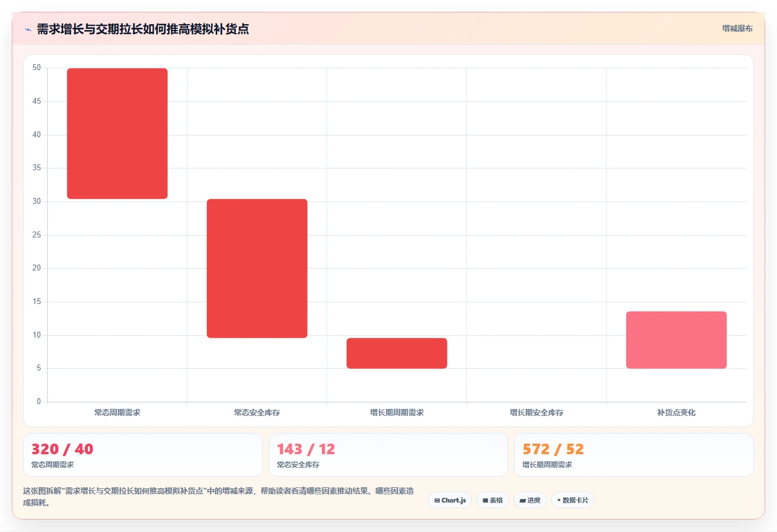Screen dimensions: 777x532
Task: Open the 143 / 12 data card
Action: tap(388, 455)
